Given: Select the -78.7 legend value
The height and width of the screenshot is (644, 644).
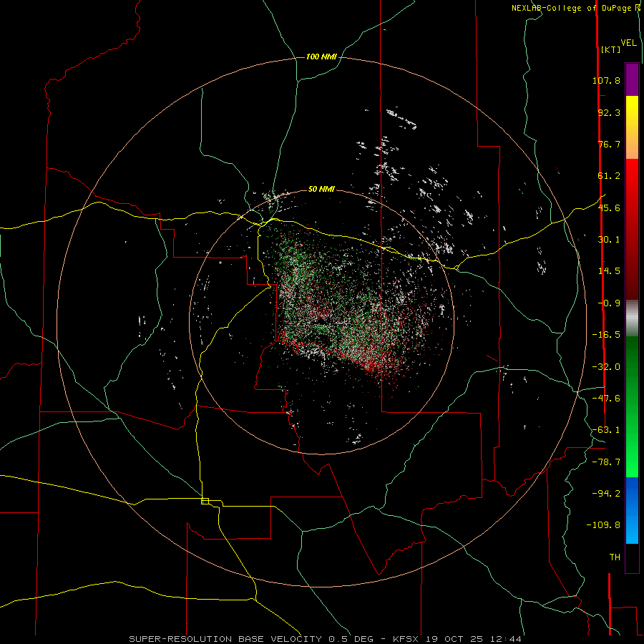Looking at the screenshot, I should coord(606,462).
